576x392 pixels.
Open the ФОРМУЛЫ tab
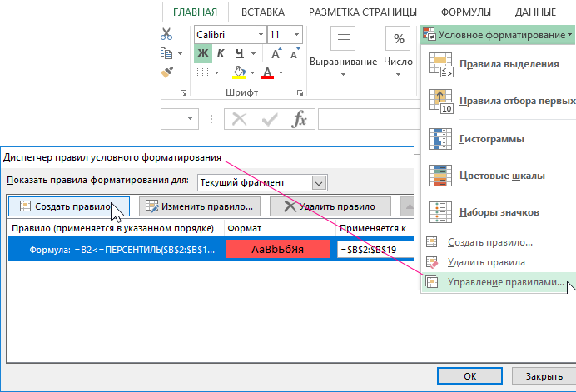pos(466,12)
